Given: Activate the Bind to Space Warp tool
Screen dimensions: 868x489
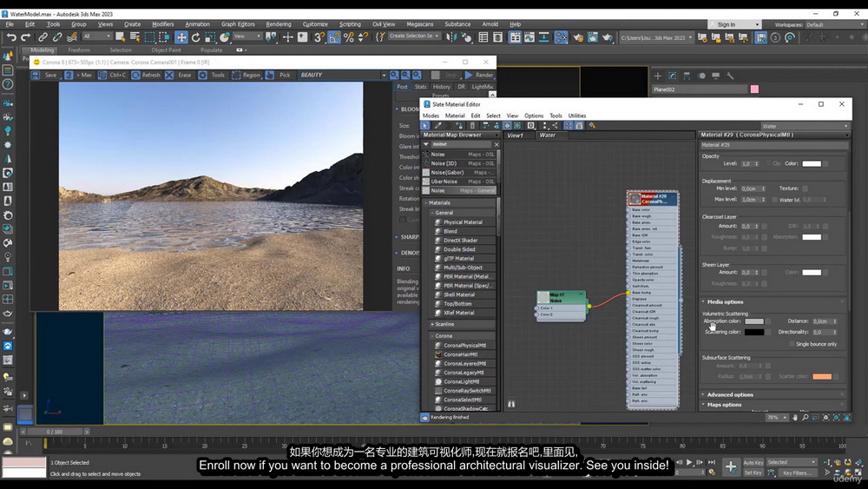Looking at the screenshot, I should [72, 37].
